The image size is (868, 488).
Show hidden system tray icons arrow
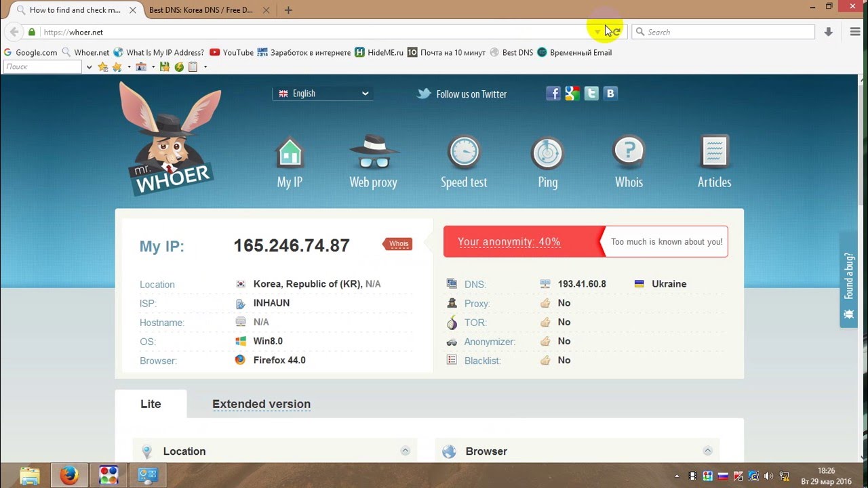pos(677,476)
